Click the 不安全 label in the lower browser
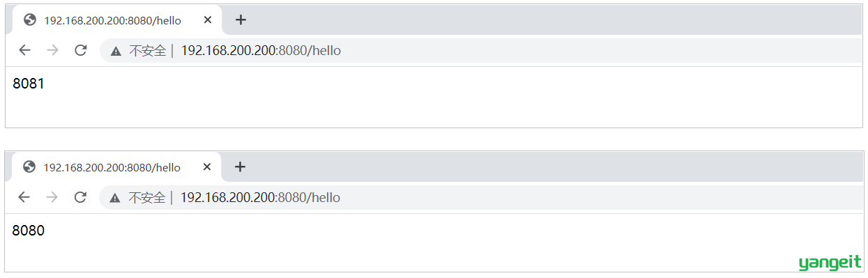This screenshot has height=278, width=868. [x=147, y=197]
